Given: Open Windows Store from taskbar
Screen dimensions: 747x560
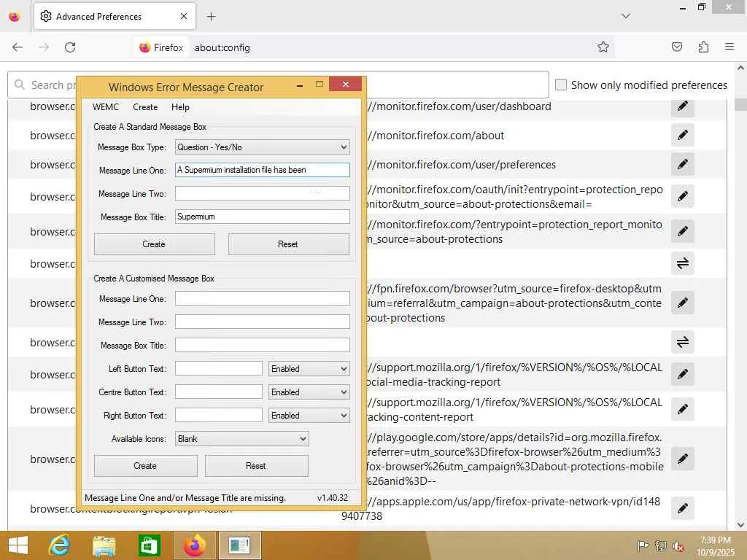Looking at the screenshot, I should (x=149, y=545).
